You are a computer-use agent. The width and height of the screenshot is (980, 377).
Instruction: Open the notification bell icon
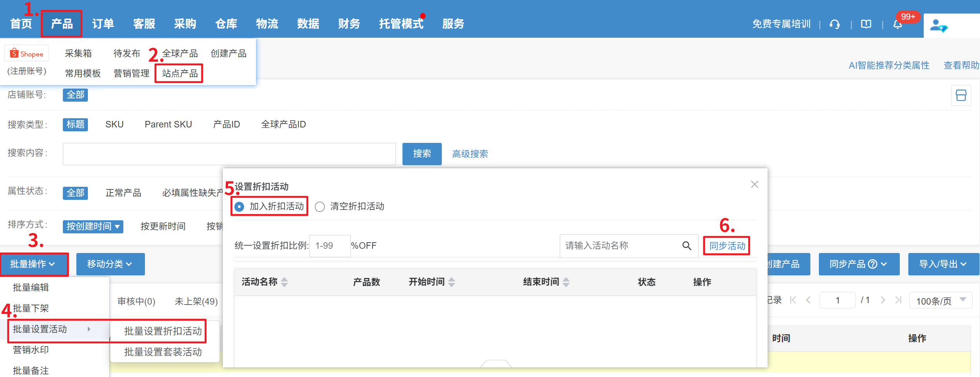897,25
